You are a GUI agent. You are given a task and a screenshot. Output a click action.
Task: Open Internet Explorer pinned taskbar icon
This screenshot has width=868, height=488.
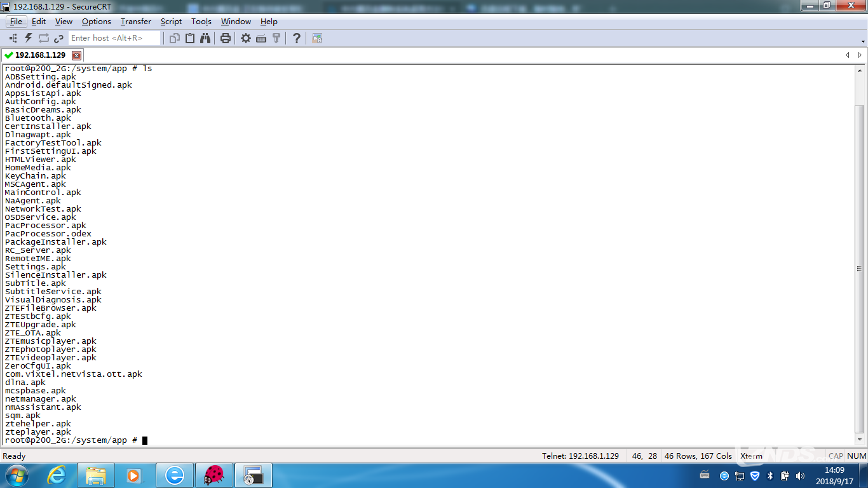click(x=57, y=475)
